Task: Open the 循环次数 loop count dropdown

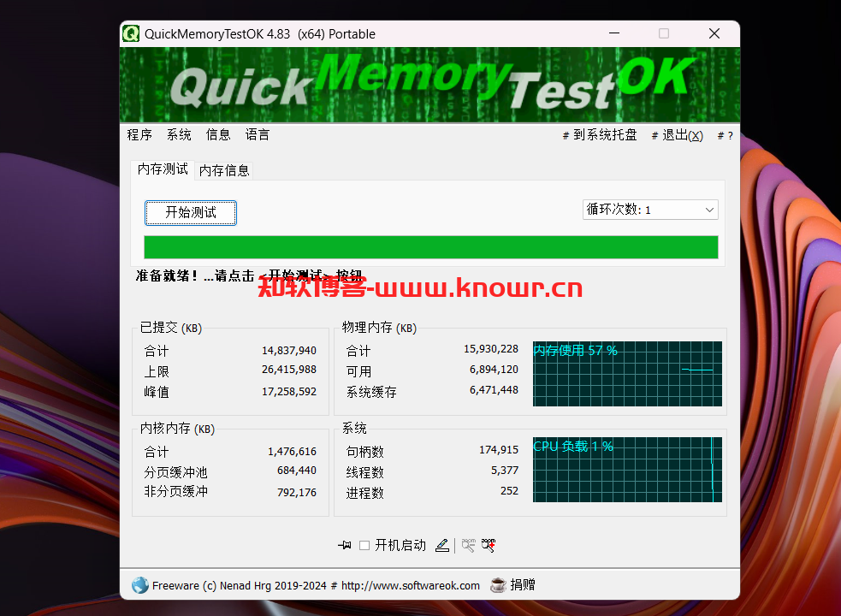Action: click(650, 210)
